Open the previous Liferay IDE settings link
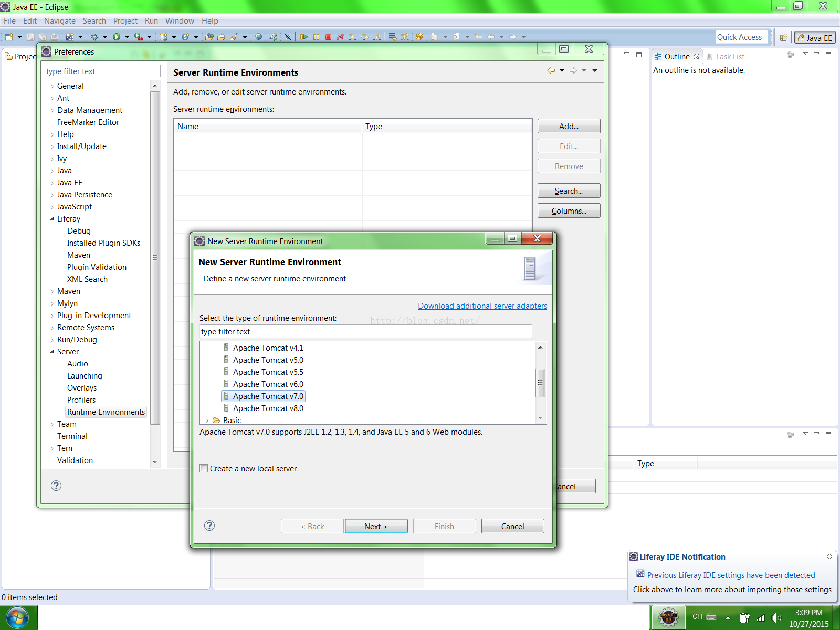 [x=731, y=575]
